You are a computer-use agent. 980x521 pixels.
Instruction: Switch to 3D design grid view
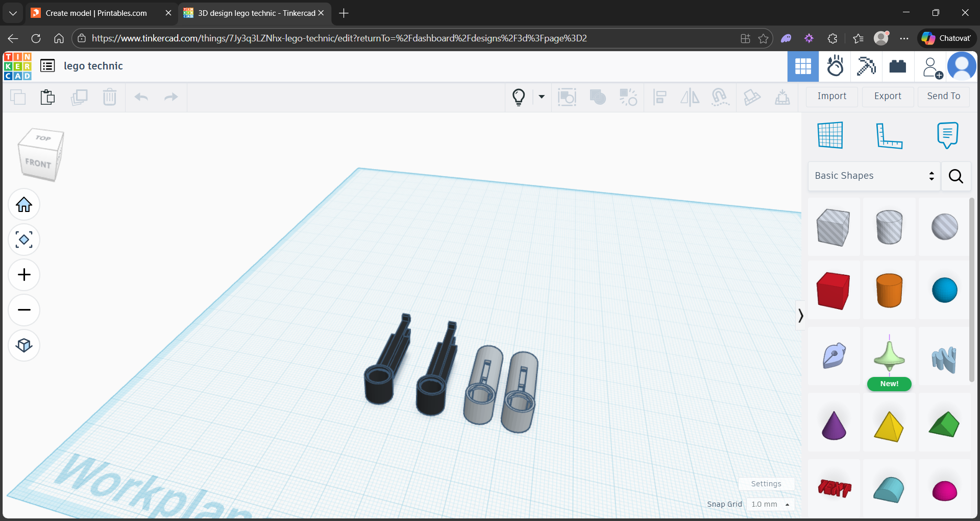coord(803,66)
